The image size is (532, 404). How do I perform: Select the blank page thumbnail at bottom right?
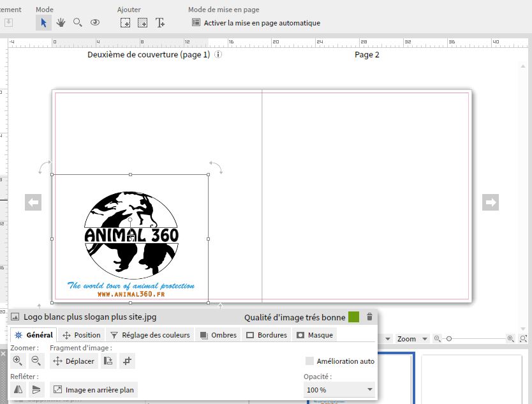[471, 380]
